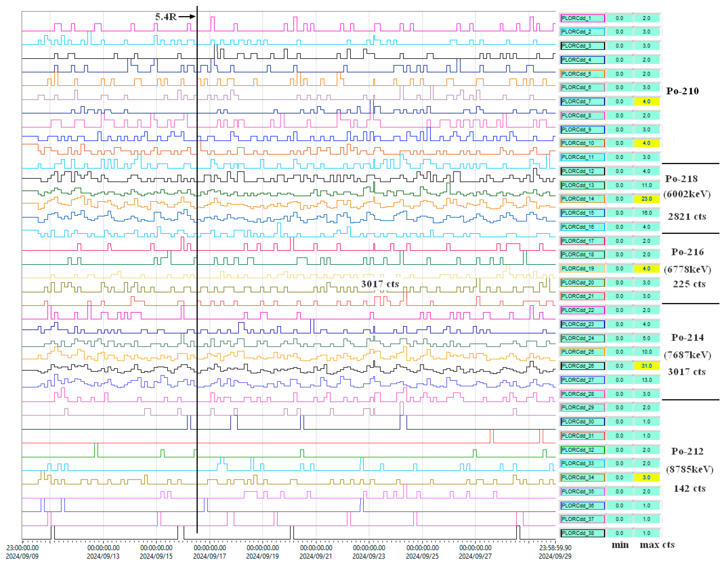Click the PLORCdd_1 legend label

click(582, 18)
